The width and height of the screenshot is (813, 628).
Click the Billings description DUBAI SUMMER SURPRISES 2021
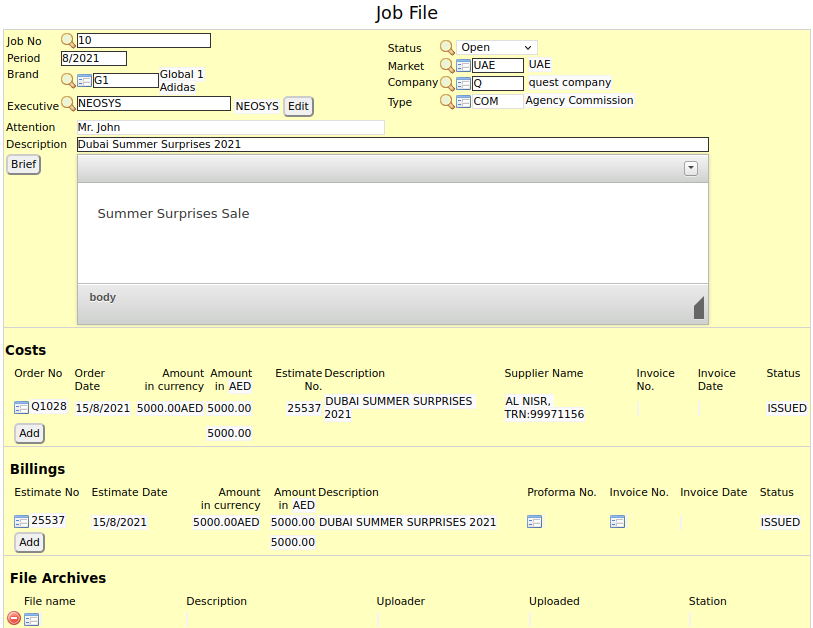(408, 522)
